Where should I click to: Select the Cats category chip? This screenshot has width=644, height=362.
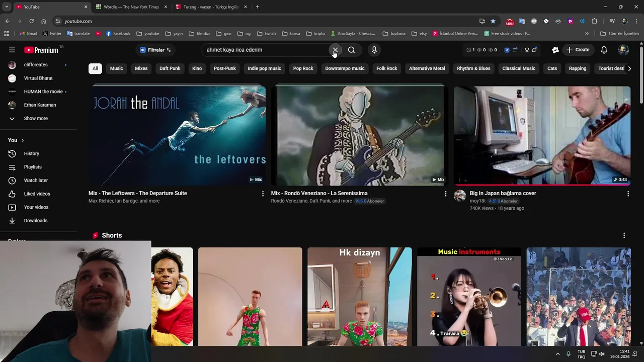[552, 68]
